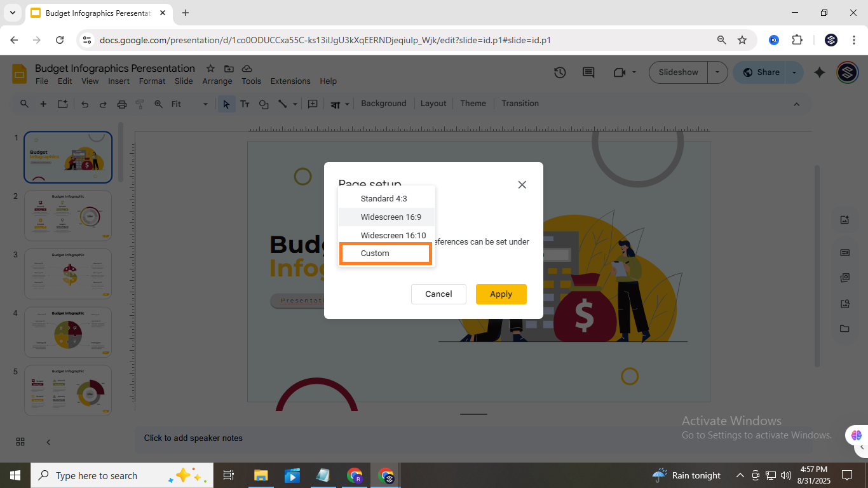Click the Paint format icon
The height and width of the screenshot is (488, 868).
140,104
